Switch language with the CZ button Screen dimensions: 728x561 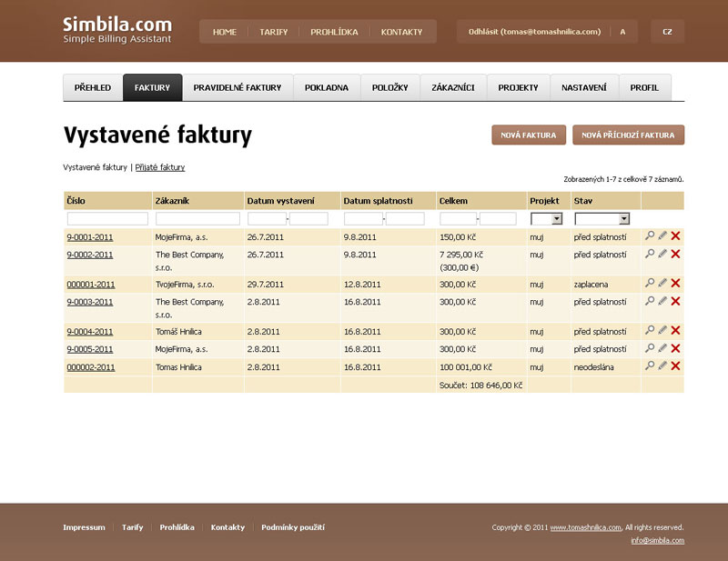tap(667, 32)
